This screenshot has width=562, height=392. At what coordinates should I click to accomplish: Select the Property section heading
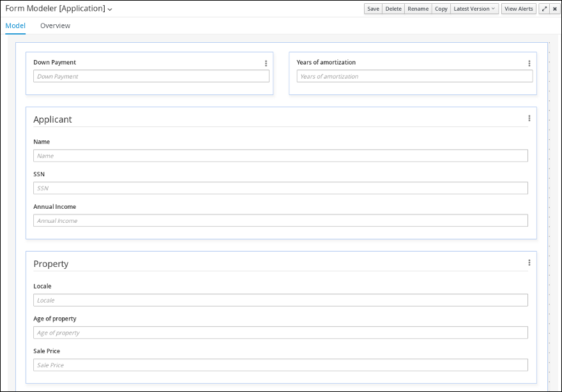click(51, 264)
